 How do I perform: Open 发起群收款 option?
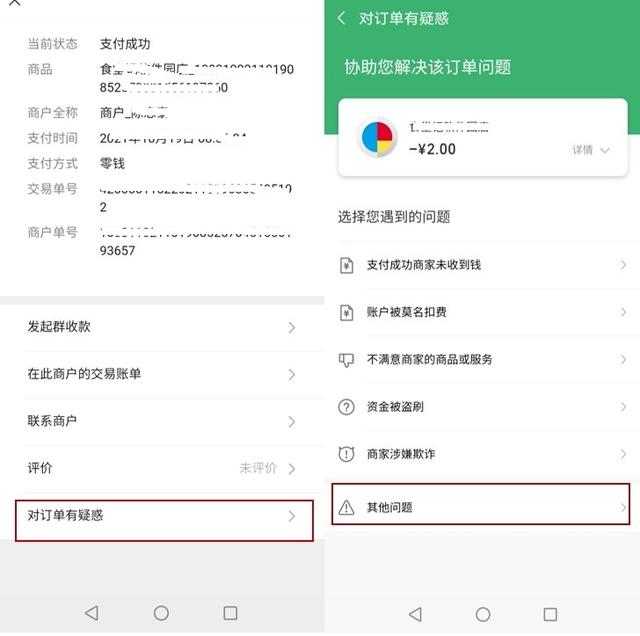(162, 327)
